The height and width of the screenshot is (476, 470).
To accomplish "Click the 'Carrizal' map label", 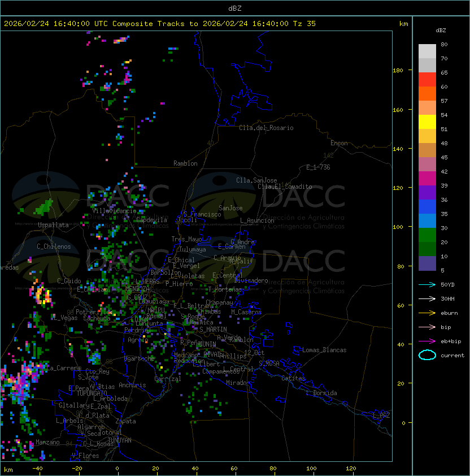I will pyautogui.click(x=168, y=379).
